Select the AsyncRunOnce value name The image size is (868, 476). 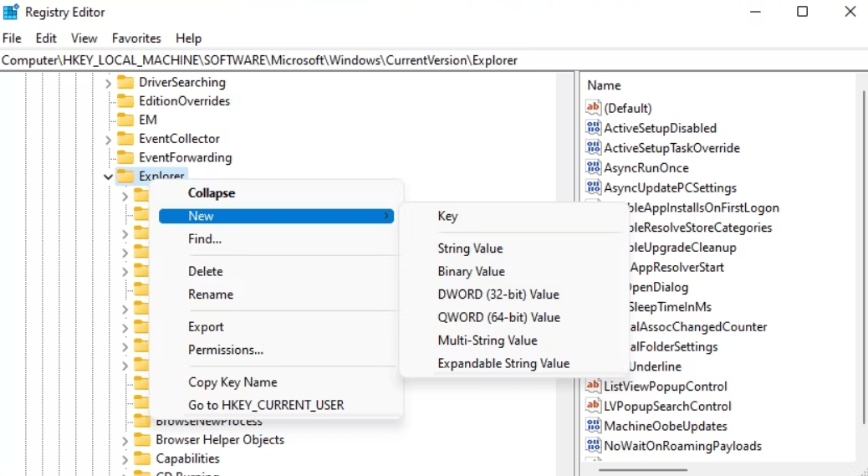[646, 168]
